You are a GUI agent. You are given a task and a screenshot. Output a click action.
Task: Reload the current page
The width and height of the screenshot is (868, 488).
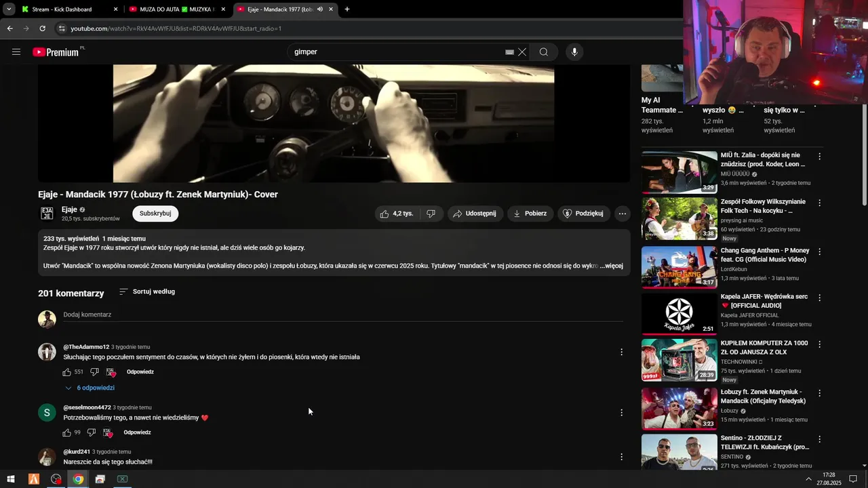pyautogui.click(x=42, y=28)
